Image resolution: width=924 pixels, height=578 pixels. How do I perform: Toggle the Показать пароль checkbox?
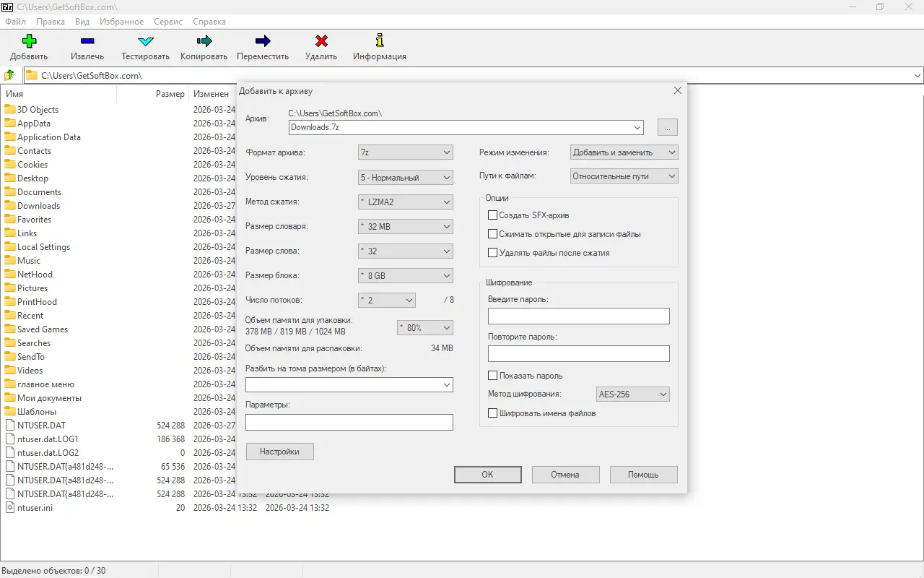click(x=493, y=376)
